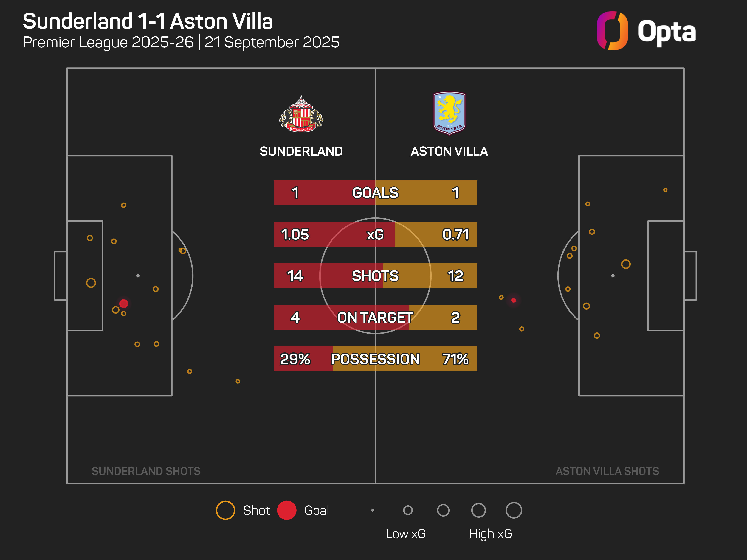Select the red Sunderland goal marker
747x560 pixels.
pos(124,304)
